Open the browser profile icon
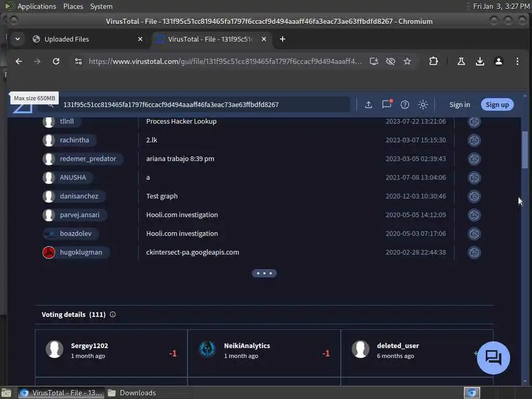Screen dimensions: 532x399 point(498,61)
